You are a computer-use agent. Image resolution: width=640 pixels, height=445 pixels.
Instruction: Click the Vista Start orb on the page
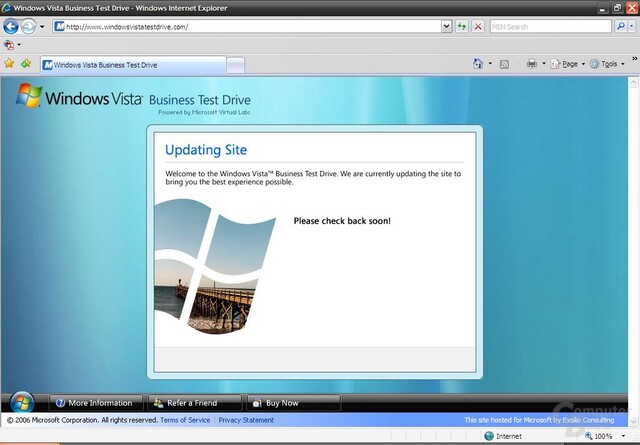[x=22, y=403]
